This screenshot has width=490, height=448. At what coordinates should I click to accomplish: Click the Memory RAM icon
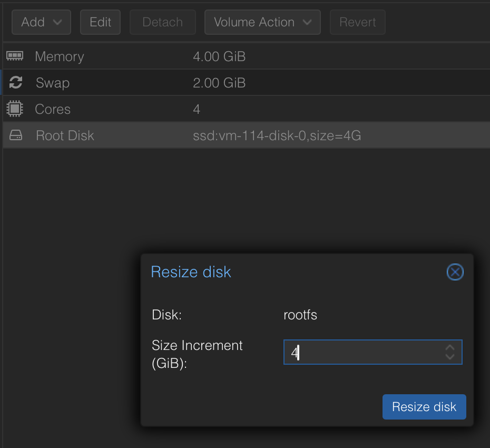[15, 56]
